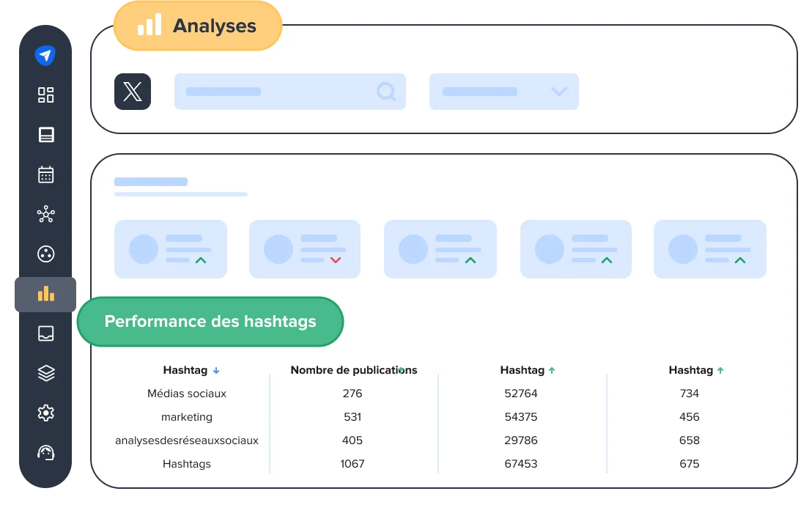Click the inbox monitor icon in sidebar

point(45,333)
